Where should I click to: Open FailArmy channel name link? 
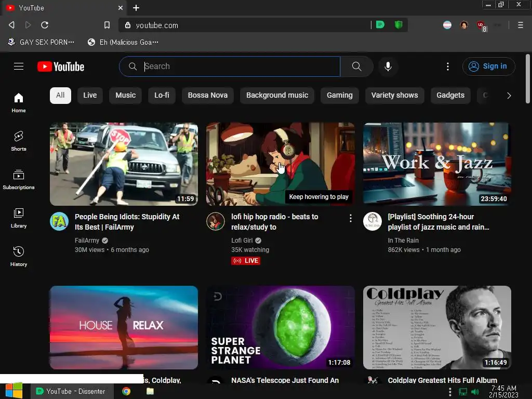(x=87, y=240)
